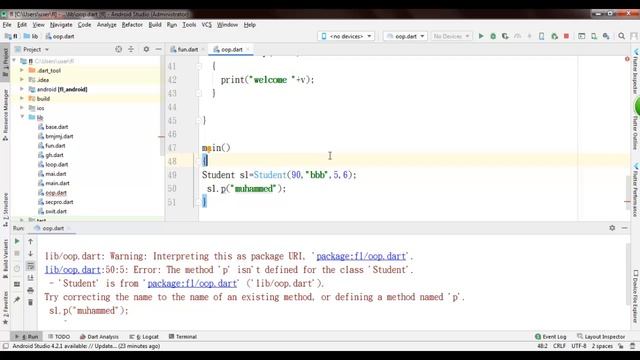Click Android Studio 4.2.1 update notification
Viewport: 640px width, 360px height.
tap(86, 346)
